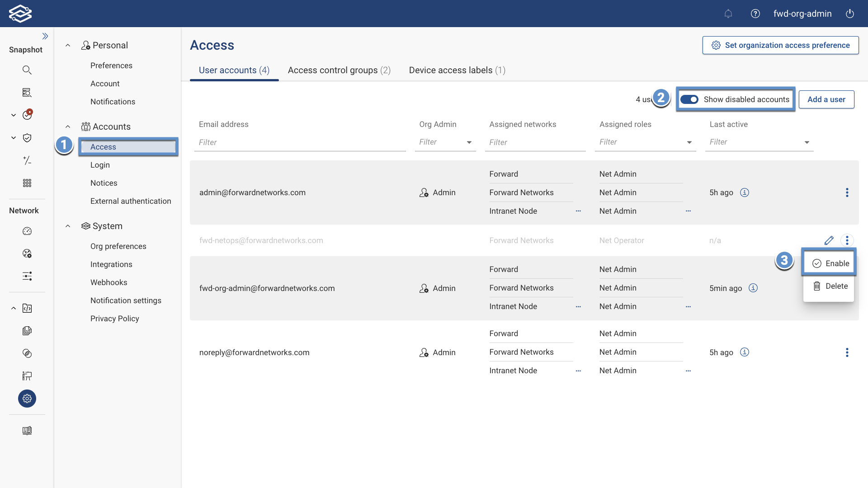This screenshot has width=868, height=488.
Task: Click the Add a user button
Action: [826, 99]
